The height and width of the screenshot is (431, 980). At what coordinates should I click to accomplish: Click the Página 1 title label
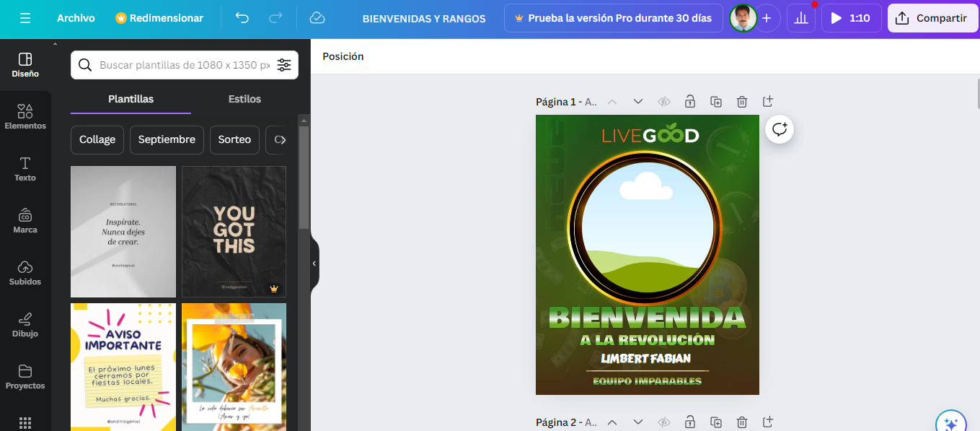tap(566, 102)
